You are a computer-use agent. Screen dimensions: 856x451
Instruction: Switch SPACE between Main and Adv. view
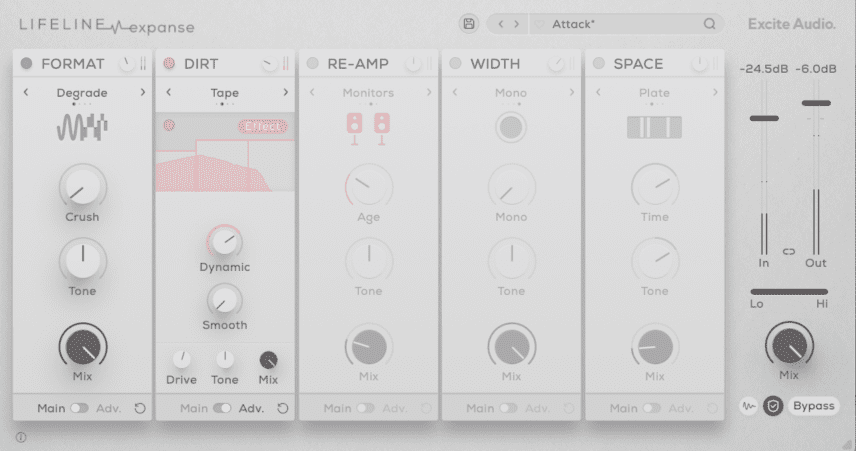[x=651, y=408]
